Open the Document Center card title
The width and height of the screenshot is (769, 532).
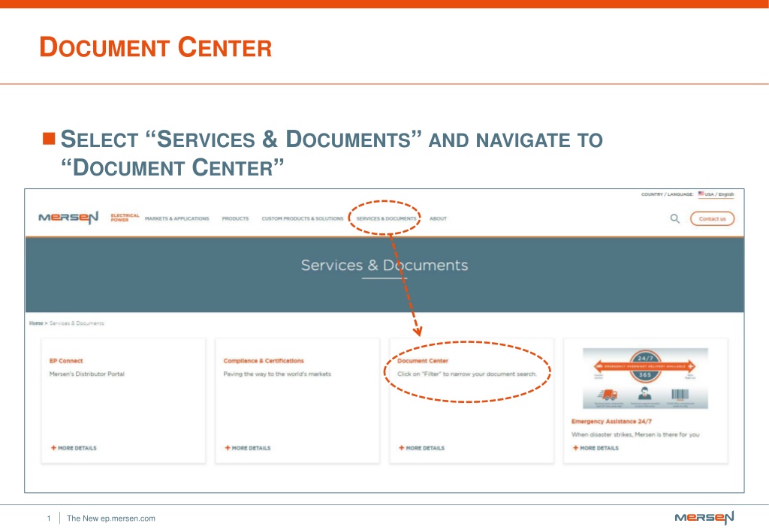423,361
